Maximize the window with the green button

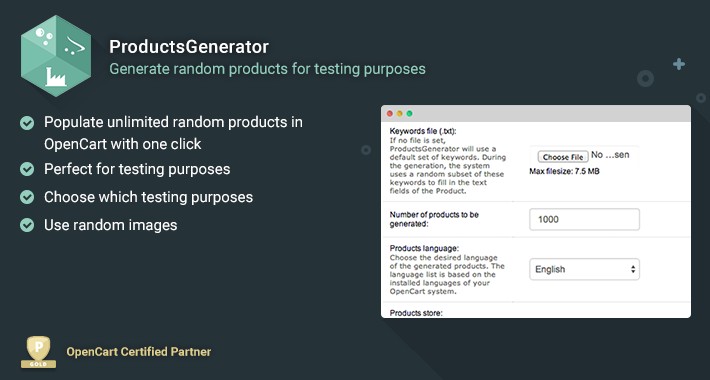409,114
